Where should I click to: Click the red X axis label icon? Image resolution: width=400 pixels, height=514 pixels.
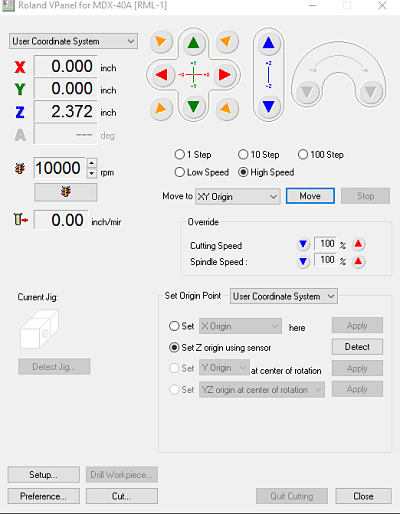point(20,67)
